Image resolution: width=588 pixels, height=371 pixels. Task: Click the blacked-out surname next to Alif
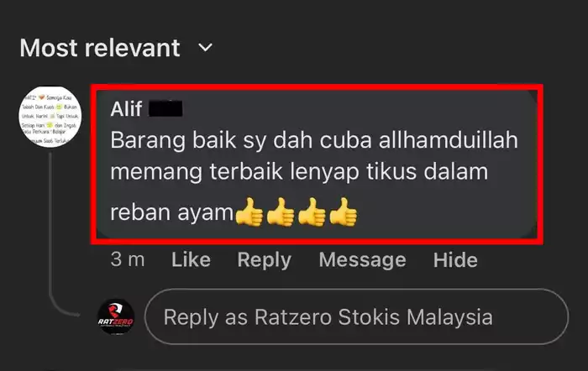pos(165,109)
